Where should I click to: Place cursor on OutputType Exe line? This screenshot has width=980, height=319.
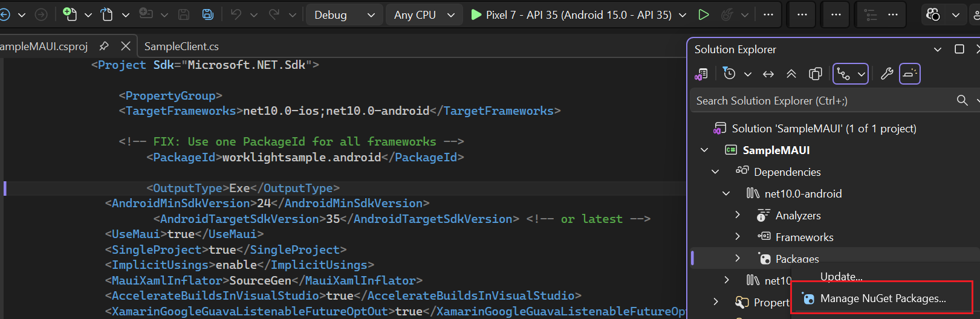click(x=243, y=188)
